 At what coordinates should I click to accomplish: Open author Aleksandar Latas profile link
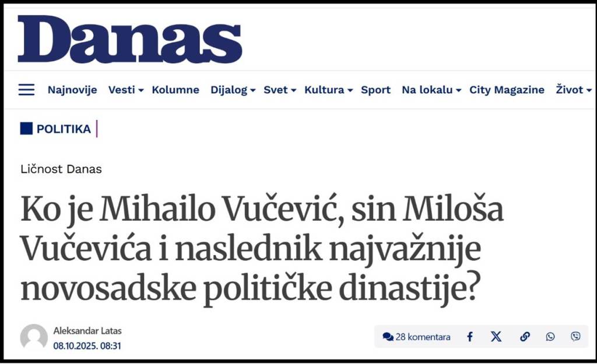click(x=87, y=331)
